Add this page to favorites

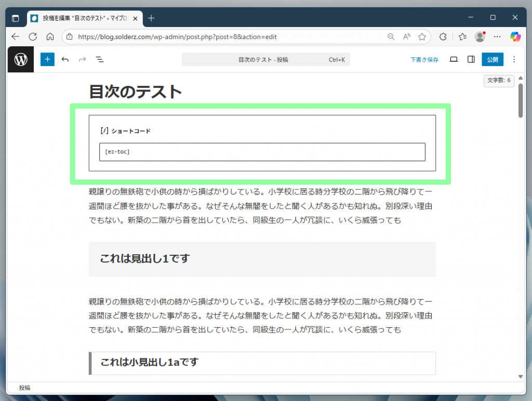(422, 37)
